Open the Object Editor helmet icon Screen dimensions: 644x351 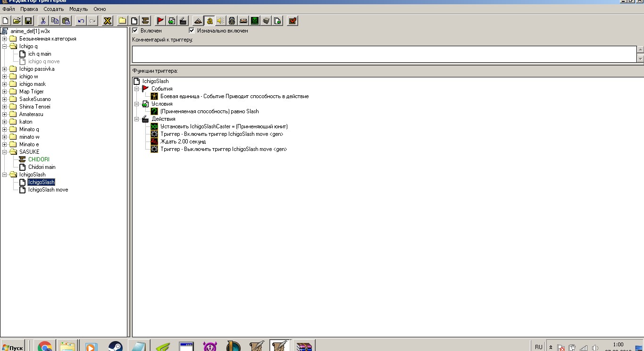[x=232, y=21]
